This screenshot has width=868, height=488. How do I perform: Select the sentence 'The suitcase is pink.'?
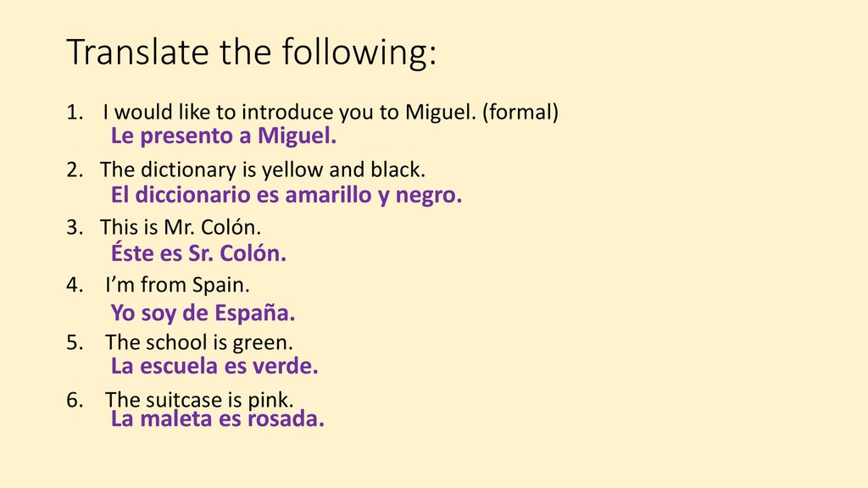(199, 400)
